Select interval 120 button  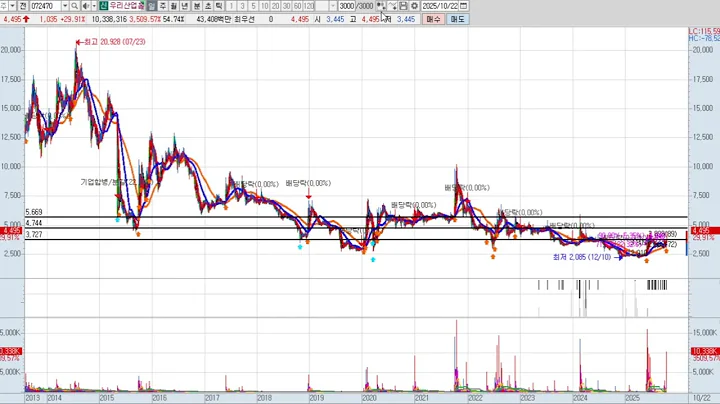(309, 6)
